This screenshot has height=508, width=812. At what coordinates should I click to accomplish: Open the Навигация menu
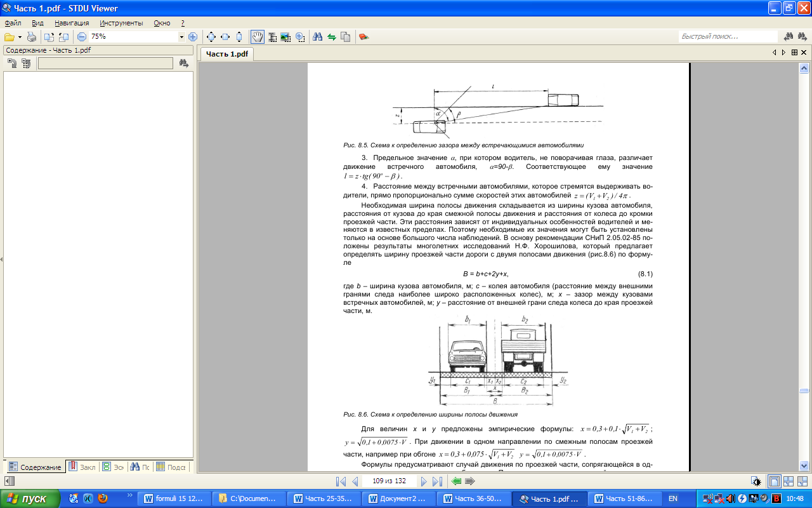pyautogui.click(x=72, y=23)
